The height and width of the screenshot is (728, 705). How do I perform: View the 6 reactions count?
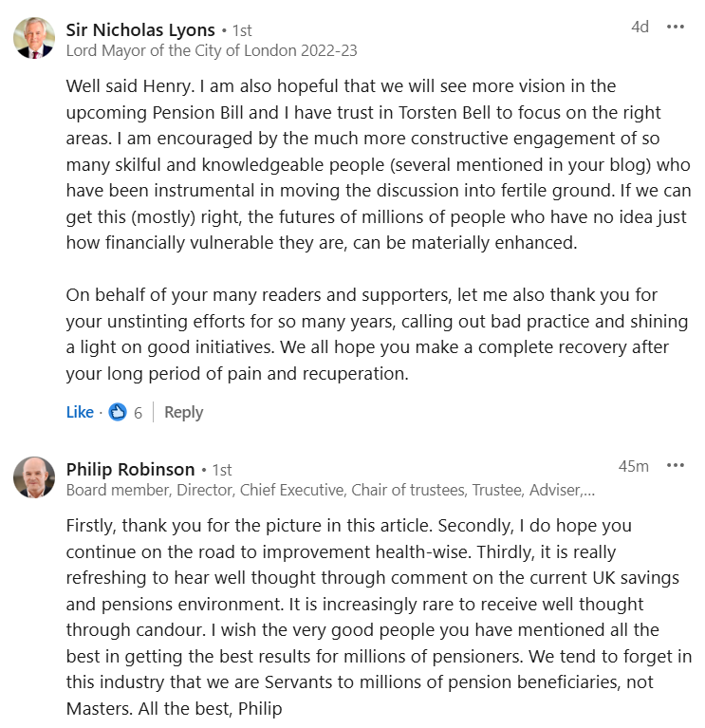(139, 412)
